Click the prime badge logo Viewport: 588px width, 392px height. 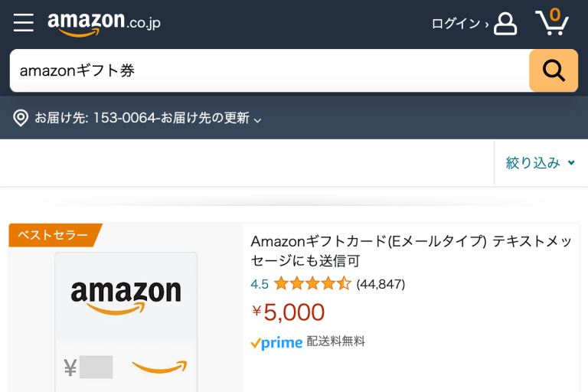(276, 343)
